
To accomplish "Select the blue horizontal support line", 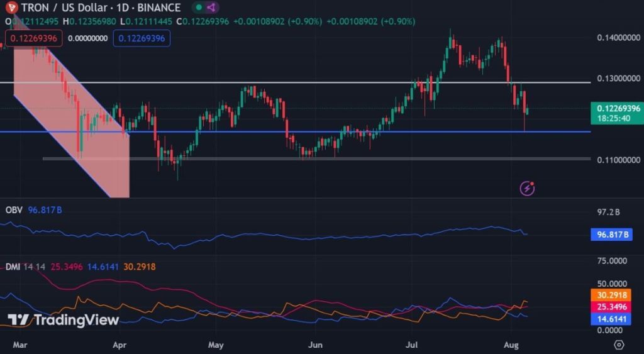I will point(296,132).
